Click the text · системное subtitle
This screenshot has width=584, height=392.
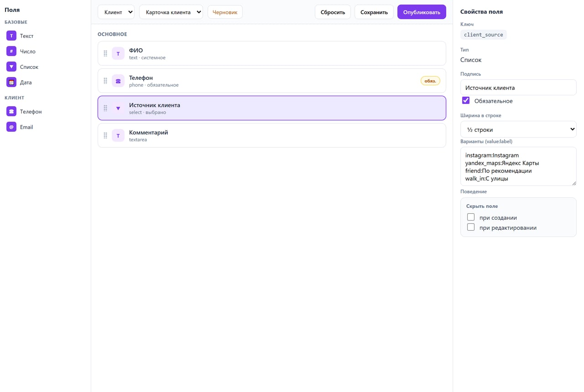pos(147,58)
